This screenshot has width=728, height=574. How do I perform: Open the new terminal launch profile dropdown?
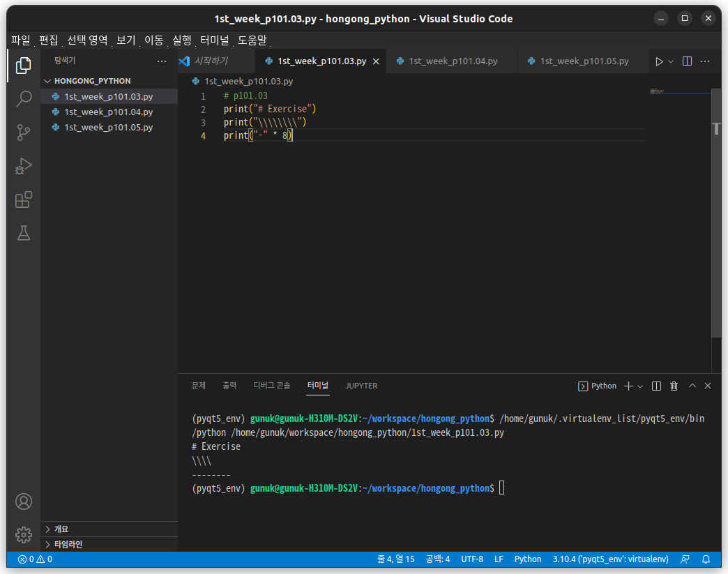pos(639,386)
